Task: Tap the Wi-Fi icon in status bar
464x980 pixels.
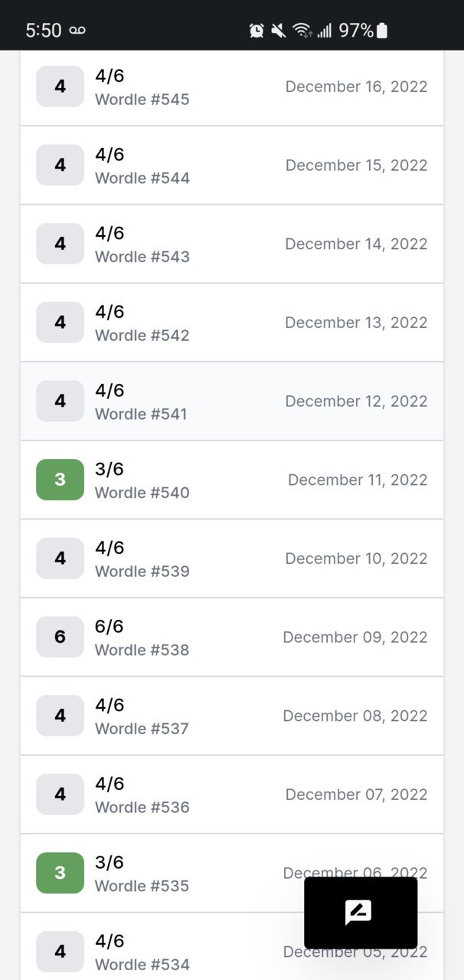Action: click(x=302, y=31)
